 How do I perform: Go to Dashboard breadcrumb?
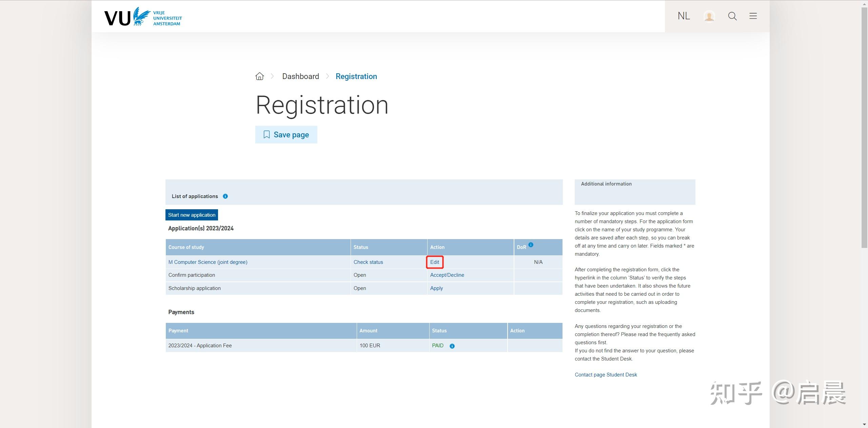tap(300, 76)
